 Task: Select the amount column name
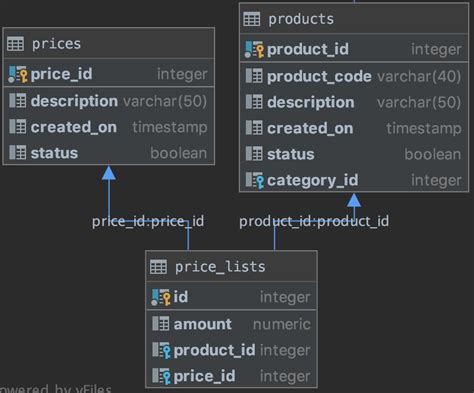pyautogui.click(x=203, y=324)
